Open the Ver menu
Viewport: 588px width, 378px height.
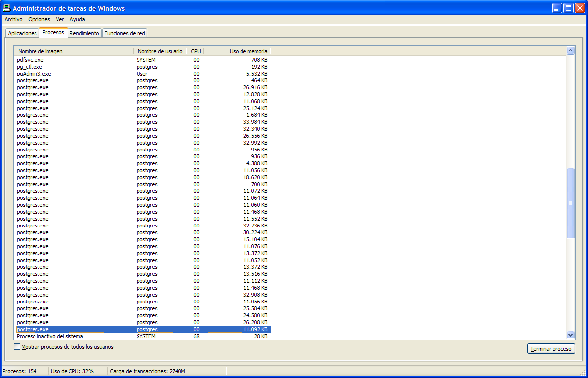(60, 20)
